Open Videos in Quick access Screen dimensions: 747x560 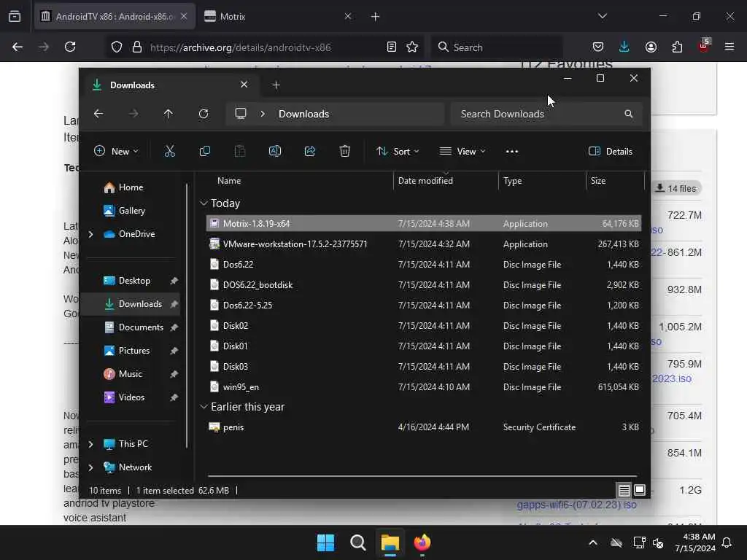pyautogui.click(x=124, y=397)
